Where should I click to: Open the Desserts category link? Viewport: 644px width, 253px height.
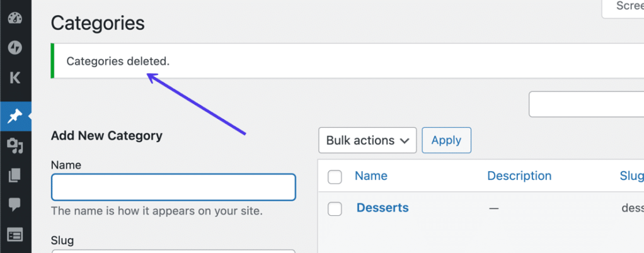[382, 208]
